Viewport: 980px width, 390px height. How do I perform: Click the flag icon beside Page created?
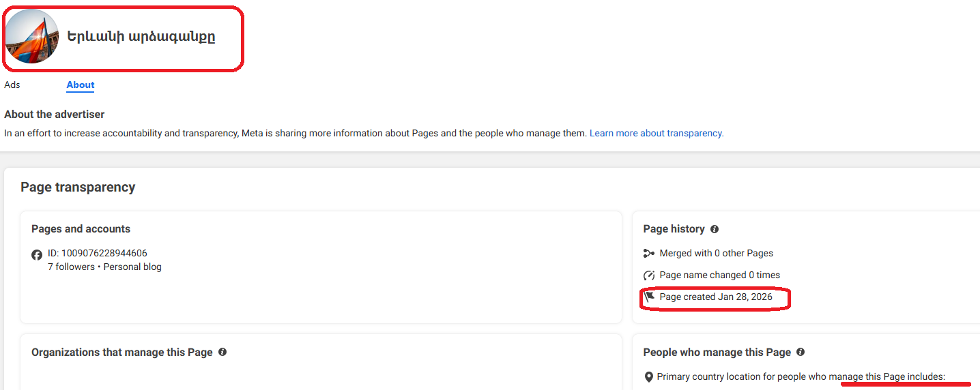pos(649,297)
